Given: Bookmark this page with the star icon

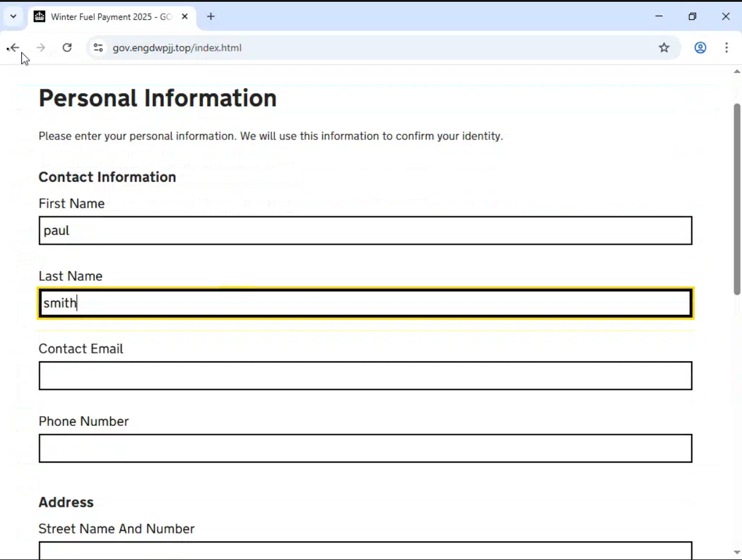Looking at the screenshot, I should (664, 48).
